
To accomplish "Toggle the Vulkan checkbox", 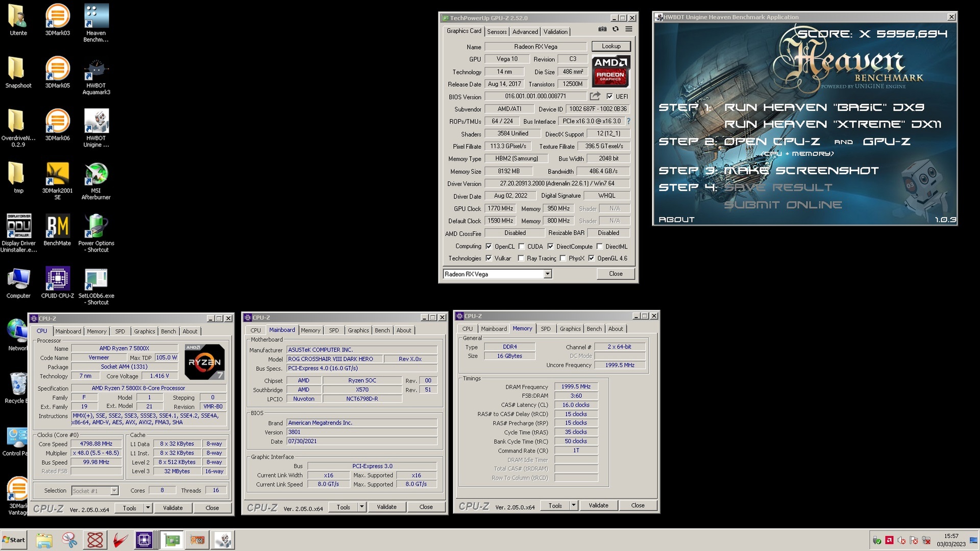I will tap(488, 258).
